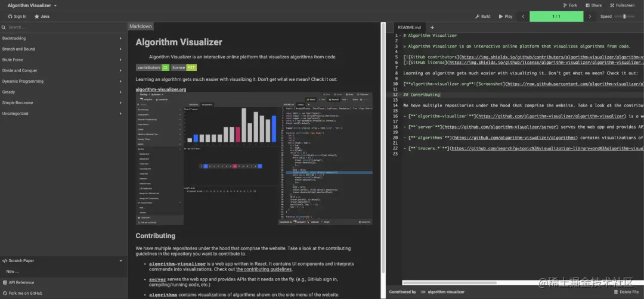This screenshot has width=644, height=299.
Task: Go to next step arrow
Action: pos(590,17)
